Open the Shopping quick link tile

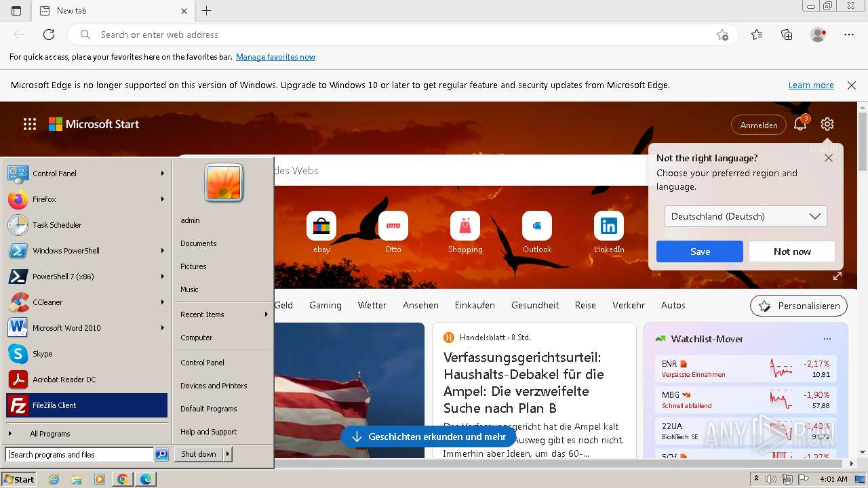(465, 232)
